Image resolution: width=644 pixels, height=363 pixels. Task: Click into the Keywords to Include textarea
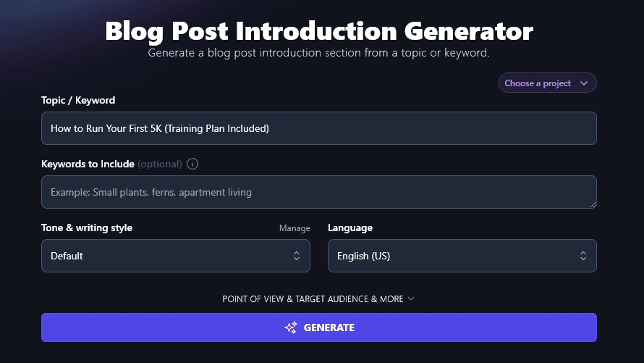[318, 192]
